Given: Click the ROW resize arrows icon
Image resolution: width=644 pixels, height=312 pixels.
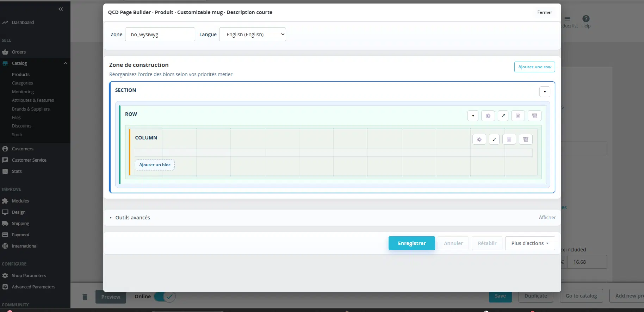Looking at the screenshot, I should (x=503, y=116).
